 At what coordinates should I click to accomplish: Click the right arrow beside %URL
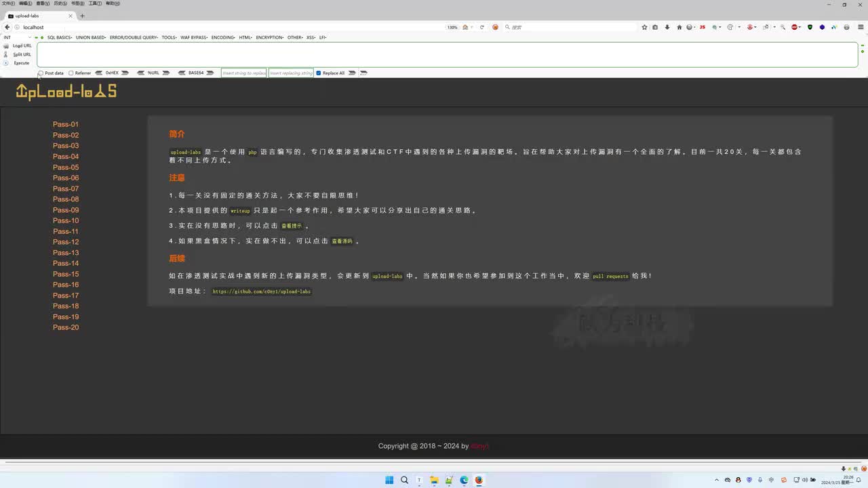click(x=165, y=73)
